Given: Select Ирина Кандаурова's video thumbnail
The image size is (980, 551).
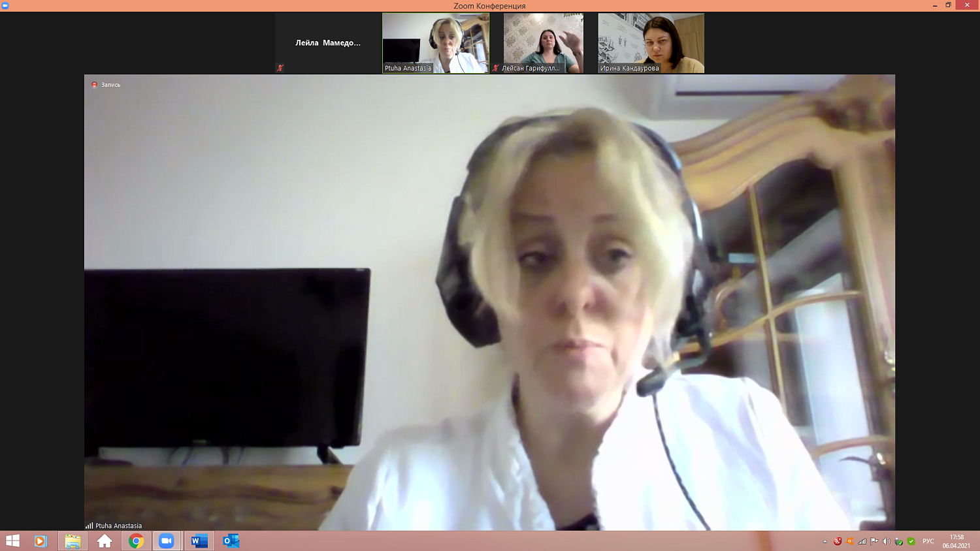Looking at the screenshot, I should pyautogui.click(x=651, y=43).
